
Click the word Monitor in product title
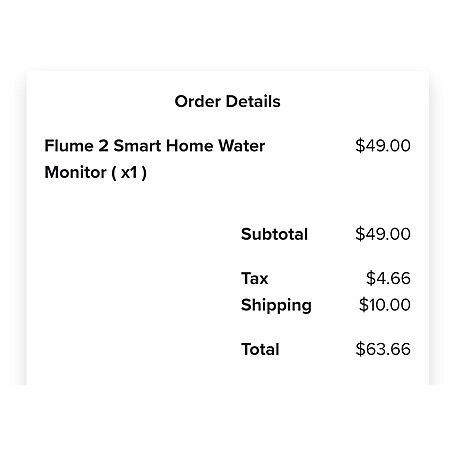pos(75,172)
